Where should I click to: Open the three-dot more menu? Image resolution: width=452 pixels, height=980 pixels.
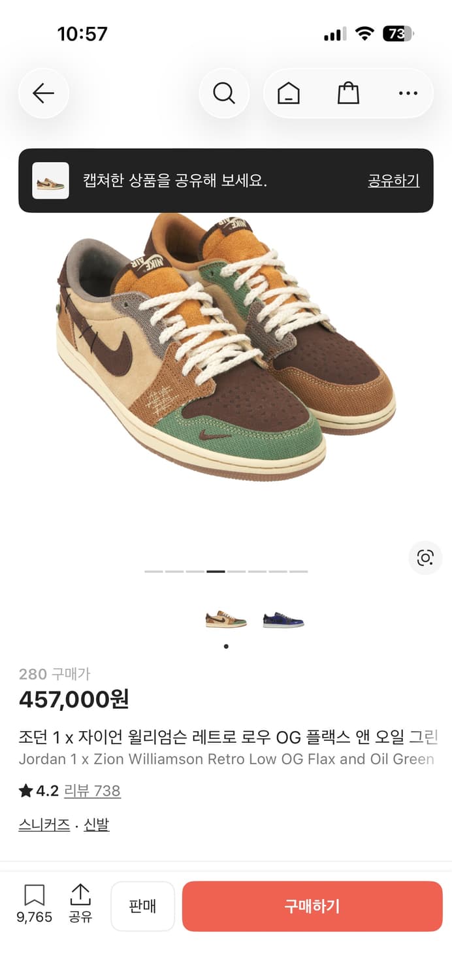click(408, 93)
